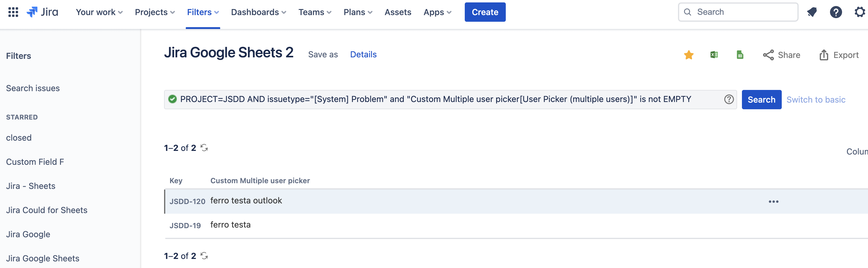Image resolution: width=868 pixels, height=268 pixels.
Task: Click into the JQL query field
Action: click(x=450, y=100)
